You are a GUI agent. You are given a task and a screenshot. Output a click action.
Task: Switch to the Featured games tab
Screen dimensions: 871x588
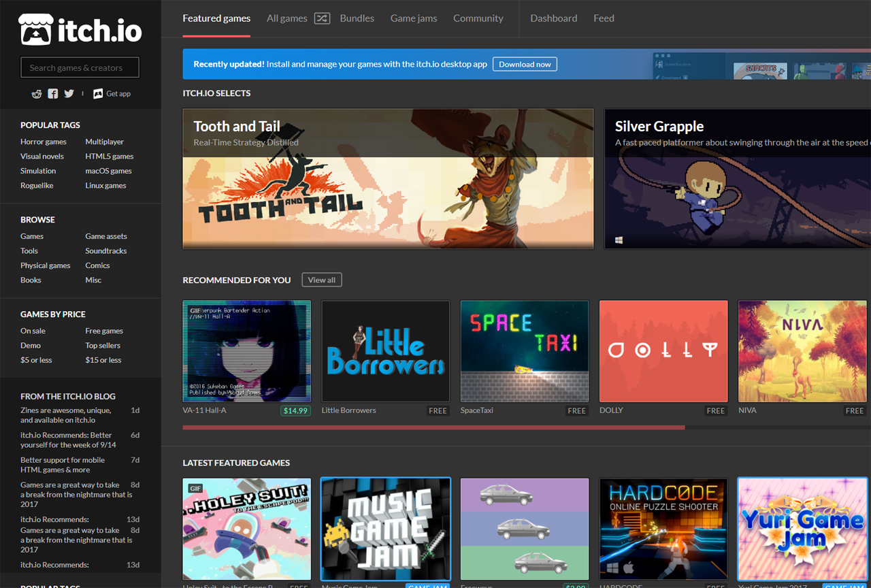click(216, 18)
